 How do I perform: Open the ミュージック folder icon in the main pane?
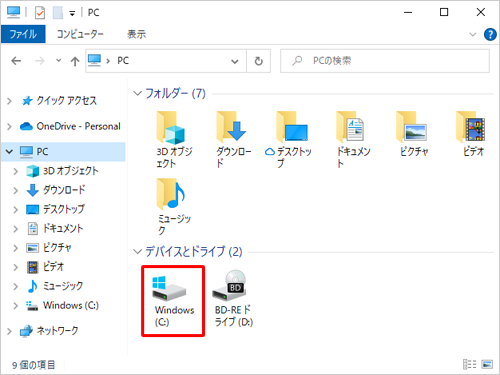171,194
